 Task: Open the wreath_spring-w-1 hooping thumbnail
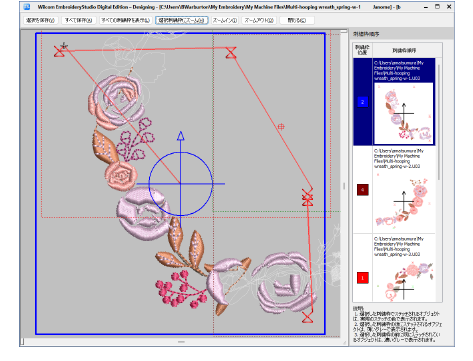[x=404, y=113]
